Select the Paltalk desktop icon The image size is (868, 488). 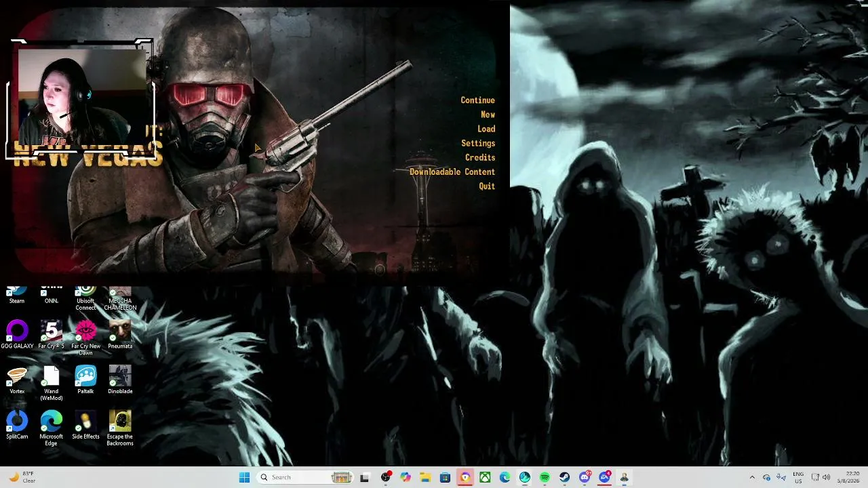(85, 380)
